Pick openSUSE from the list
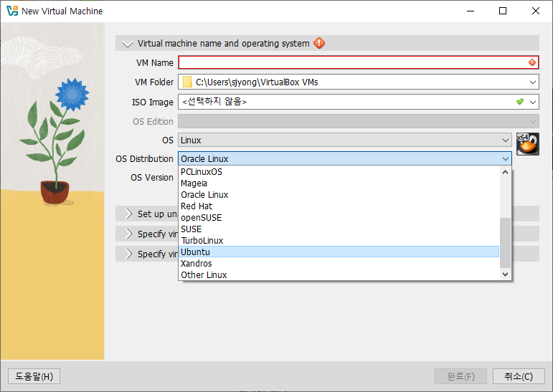 coord(339,218)
